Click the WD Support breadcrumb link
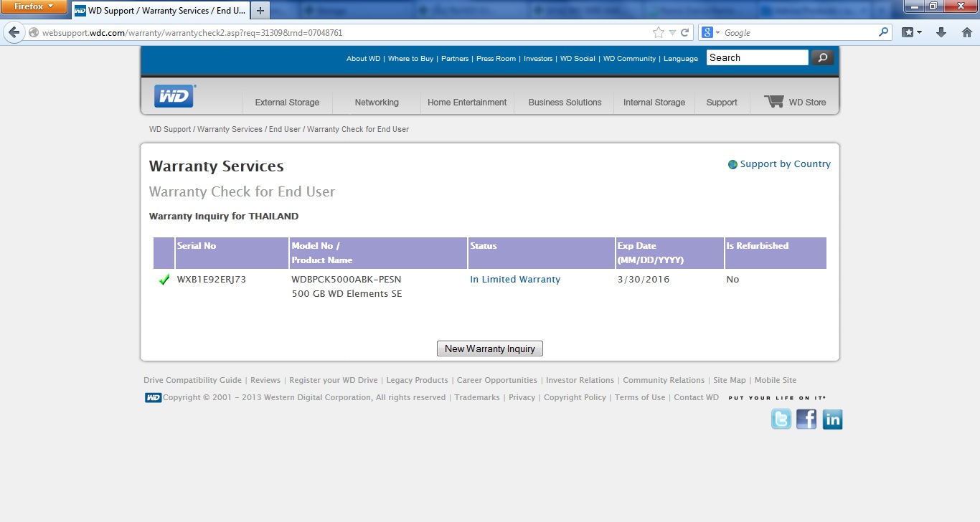The width and height of the screenshot is (980, 522). (170, 129)
